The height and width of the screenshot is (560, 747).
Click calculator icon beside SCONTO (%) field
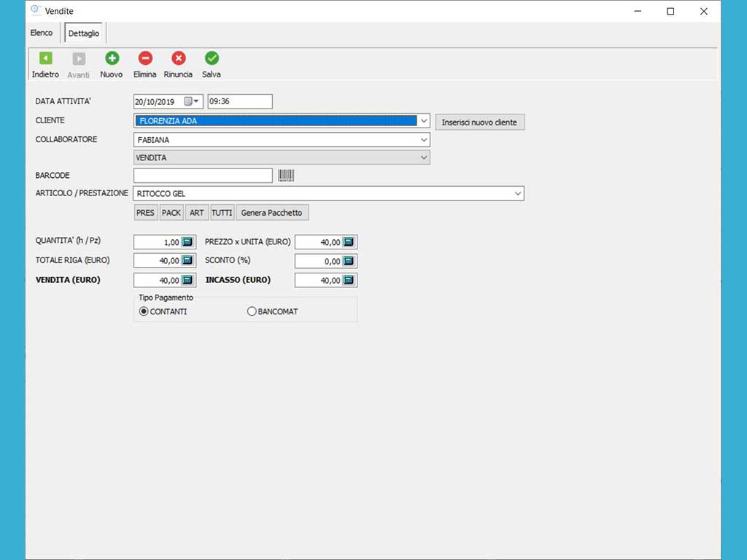(x=348, y=261)
